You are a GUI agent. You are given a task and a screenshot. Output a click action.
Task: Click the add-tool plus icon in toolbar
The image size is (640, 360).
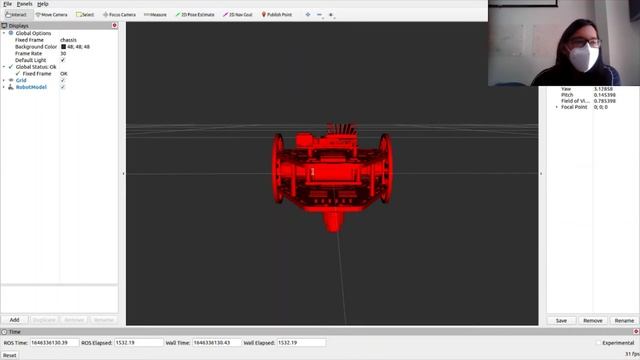[308, 15]
